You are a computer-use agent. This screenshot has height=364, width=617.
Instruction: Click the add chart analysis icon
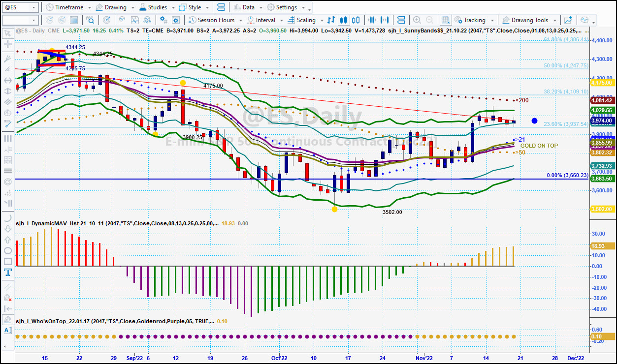[569, 20]
